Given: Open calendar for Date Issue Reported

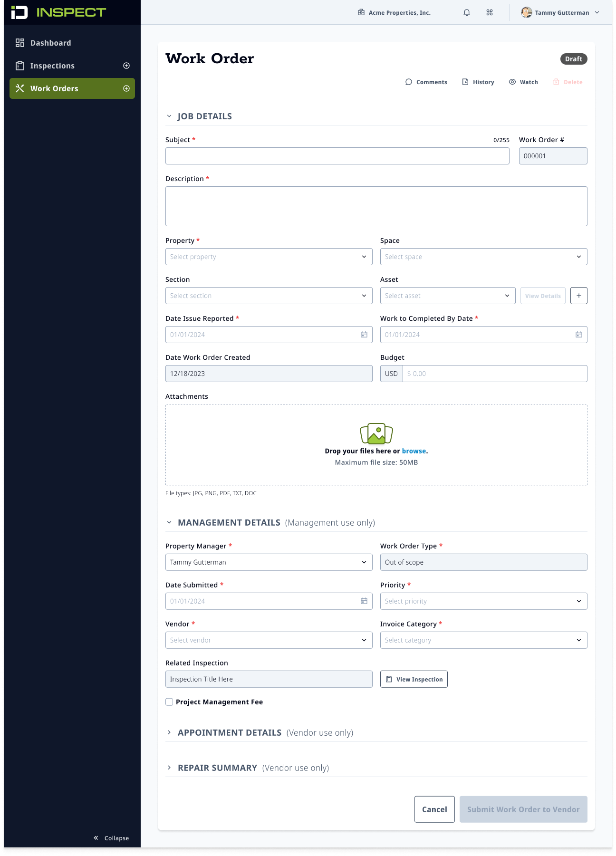Looking at the screenshot, I should click(364, 335).
